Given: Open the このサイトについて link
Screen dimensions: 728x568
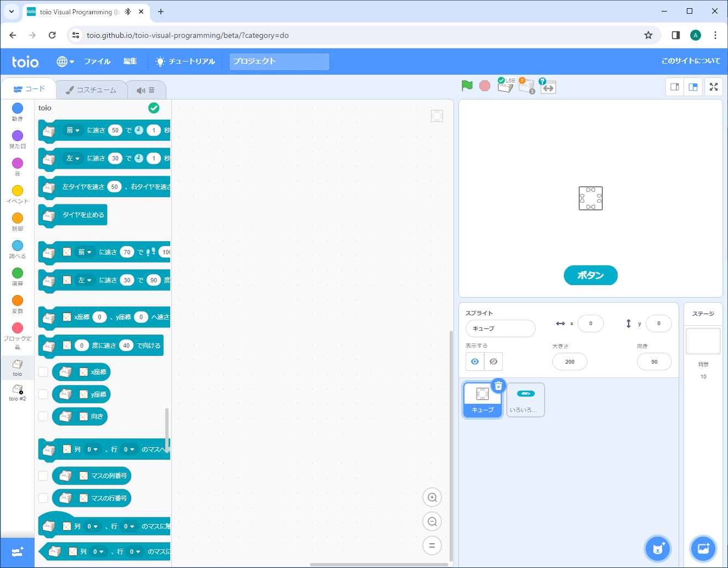Looking at the screenshot, I should pyautogui.click(x=691, y=62).
